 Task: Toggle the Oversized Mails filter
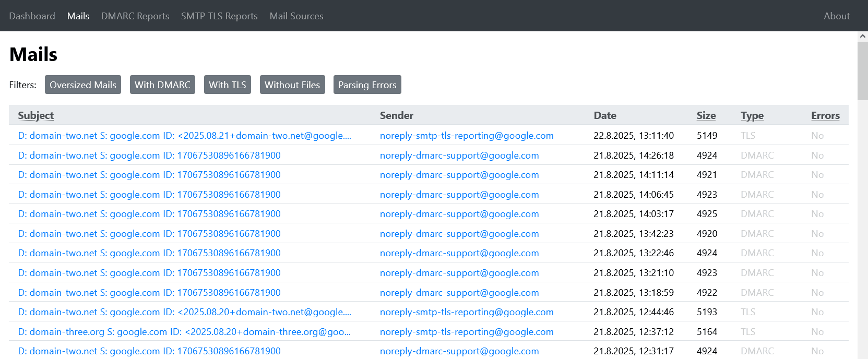click(82, 85)
